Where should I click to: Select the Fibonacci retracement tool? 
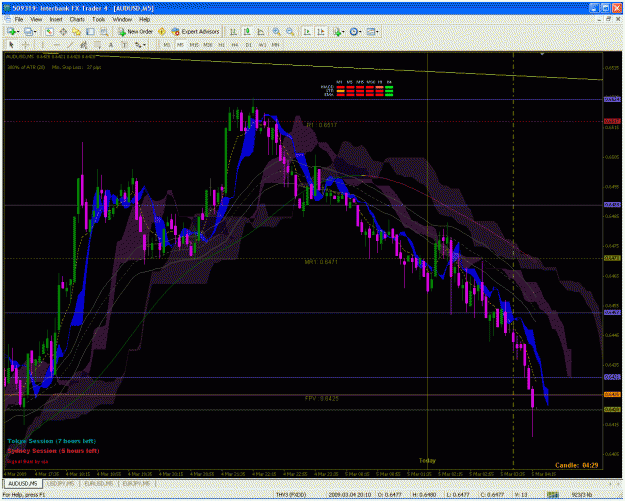point(97,45)
